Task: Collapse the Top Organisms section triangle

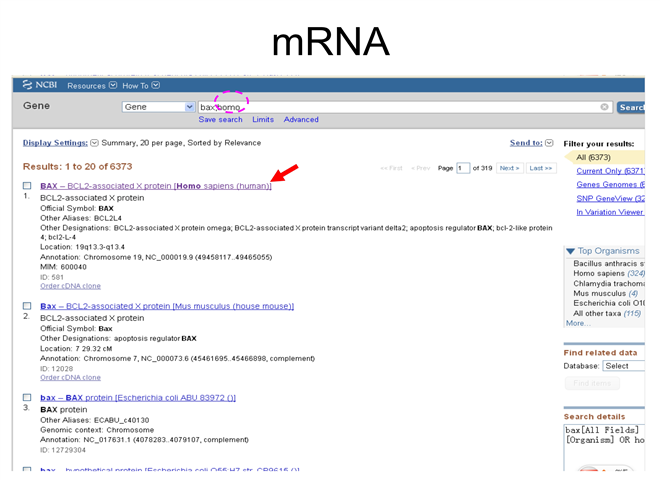Action: tap(570, 251)
